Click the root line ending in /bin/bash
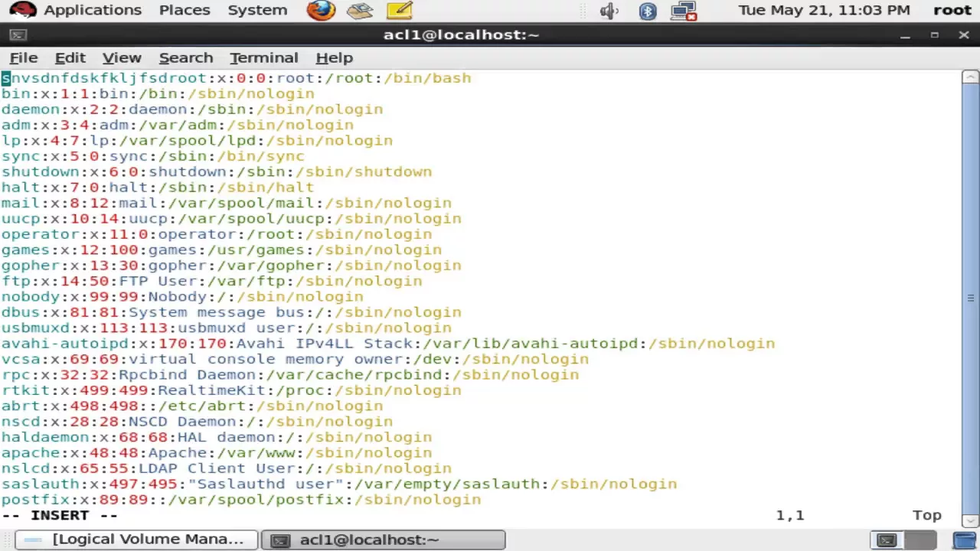 point(236,78)
